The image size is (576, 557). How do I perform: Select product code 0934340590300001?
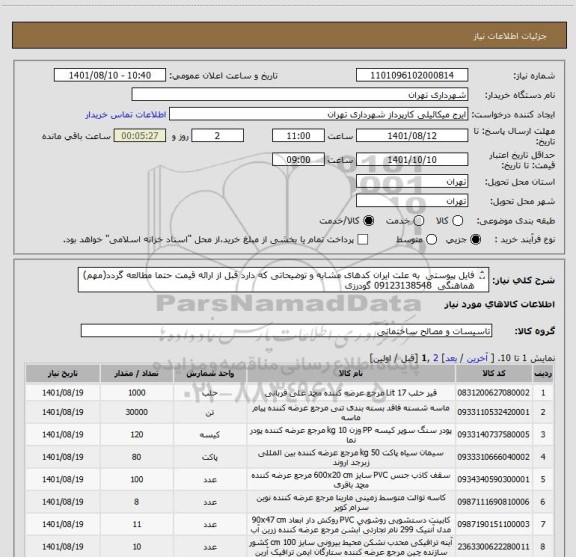click(493, 479)
